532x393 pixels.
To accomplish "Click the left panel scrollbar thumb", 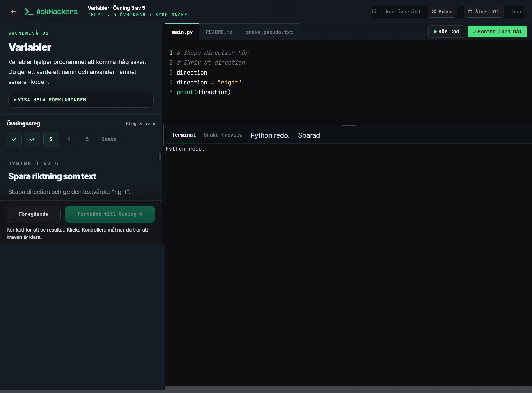I will coord(160,157).
